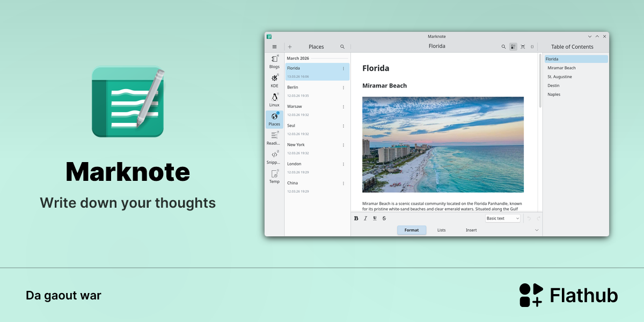Open the Snippets notebook
This screenshot has height=322, width=644.
click(x=274, y=157)
